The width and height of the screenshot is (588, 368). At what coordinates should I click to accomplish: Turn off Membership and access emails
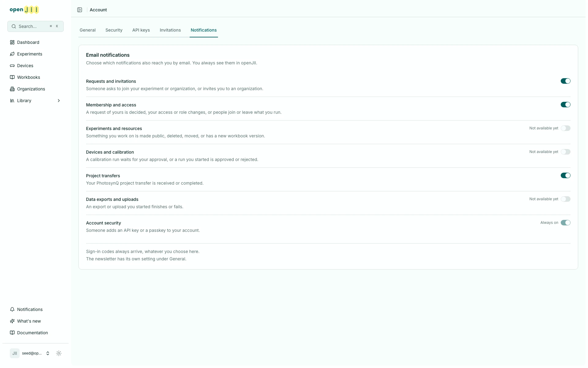coord(565,105)
